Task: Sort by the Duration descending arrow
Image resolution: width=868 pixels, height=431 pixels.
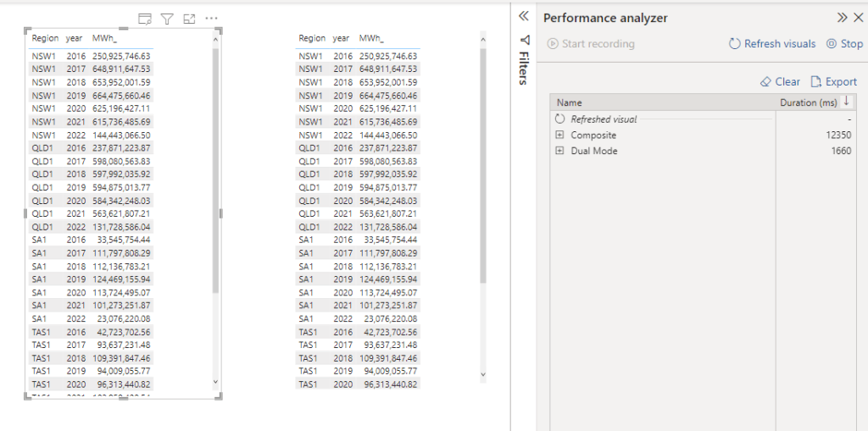Action: point(845,102)
